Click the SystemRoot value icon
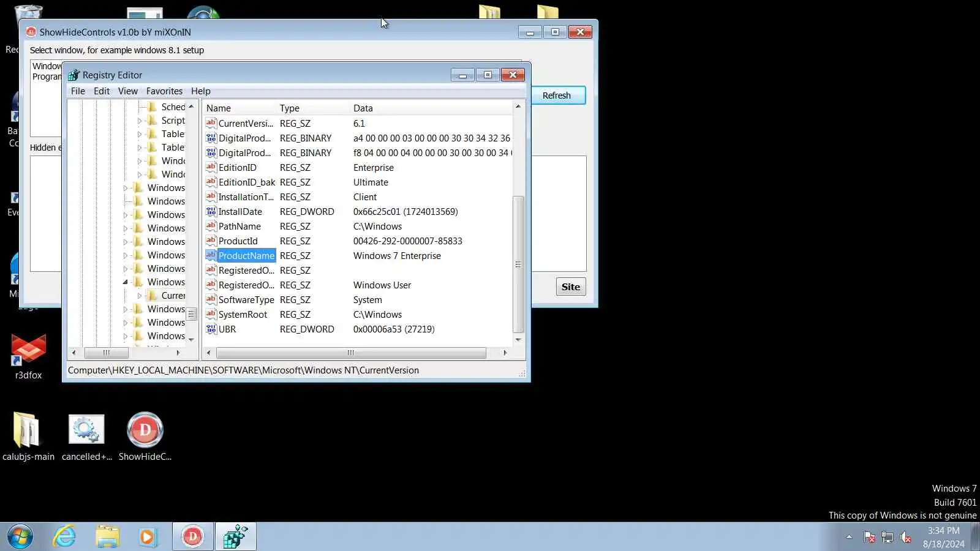The image size is (980, 551). point(211,314)
